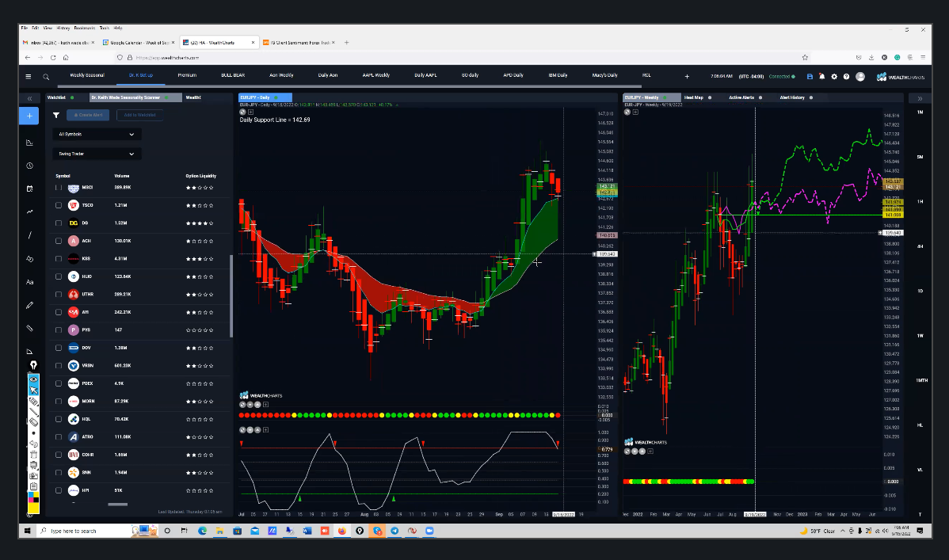The width and height of the screenshot is (949, 560).
Task: Select the Watchlist panel tab
Action: point(56,97)
